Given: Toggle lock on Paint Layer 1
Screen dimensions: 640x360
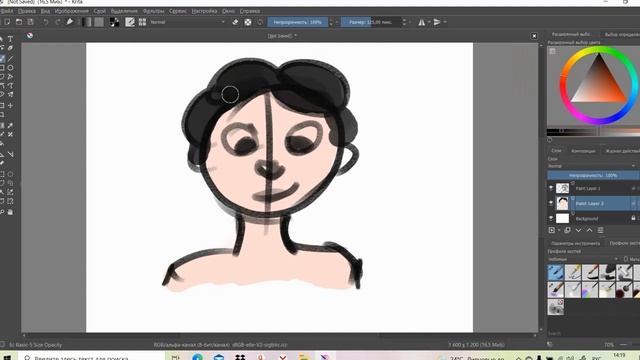Looking at the screenshot, I should pos(633,188).
